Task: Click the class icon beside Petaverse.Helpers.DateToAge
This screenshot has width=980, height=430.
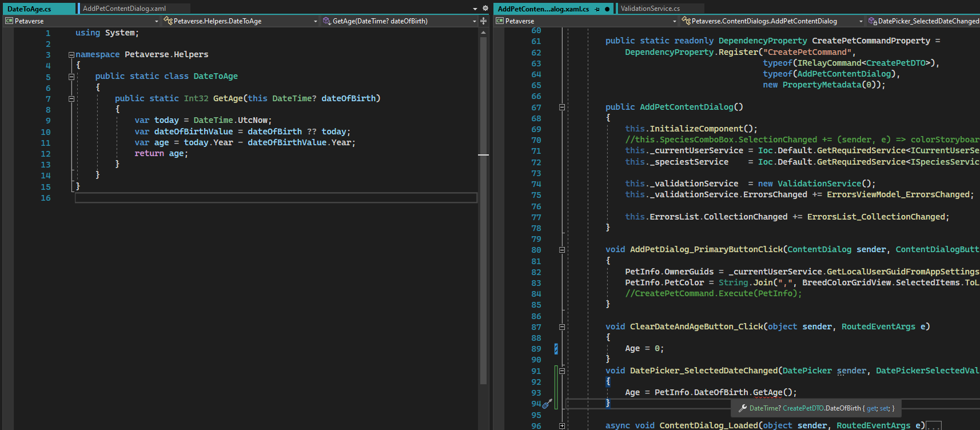Action: click(168, 21)
